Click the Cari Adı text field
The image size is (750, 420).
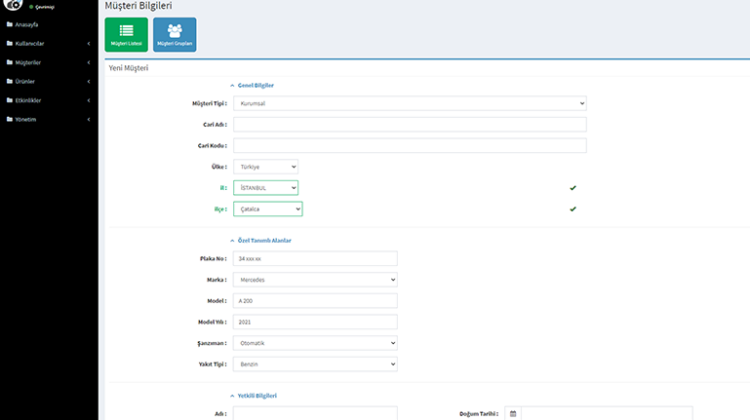tap(409, 124)
